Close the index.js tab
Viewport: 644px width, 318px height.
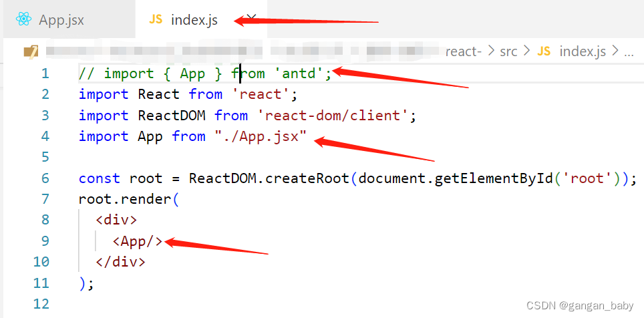pyautogui.click(x=251, y=17)
